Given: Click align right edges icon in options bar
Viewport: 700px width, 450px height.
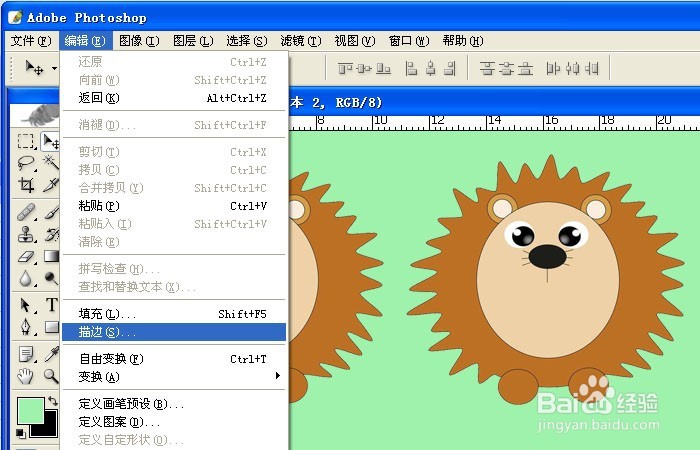Looking at the screenshot, I should [450, 69].
